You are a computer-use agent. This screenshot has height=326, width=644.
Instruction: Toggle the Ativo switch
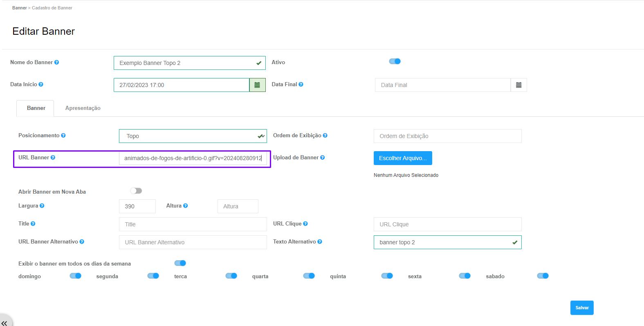coord(395,61)
